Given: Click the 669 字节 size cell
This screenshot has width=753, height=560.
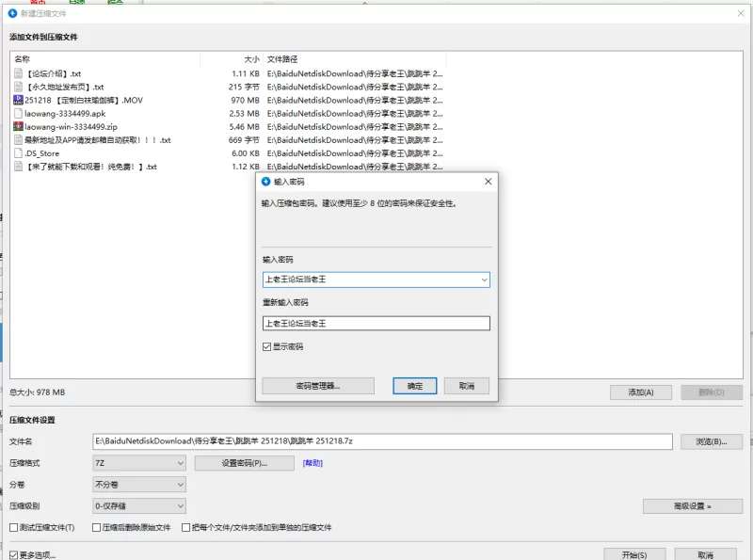Looking at the screenshot, I should tap(244, 139).
